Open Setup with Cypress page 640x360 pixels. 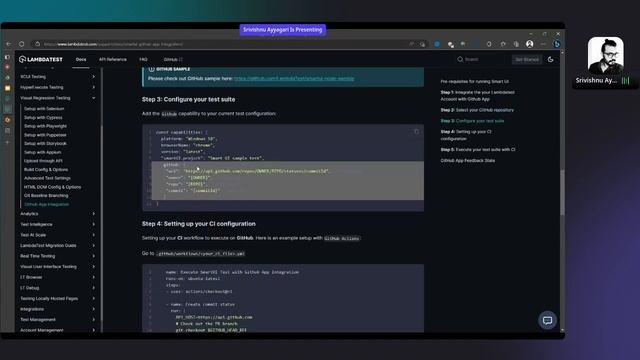pos(43,118)
